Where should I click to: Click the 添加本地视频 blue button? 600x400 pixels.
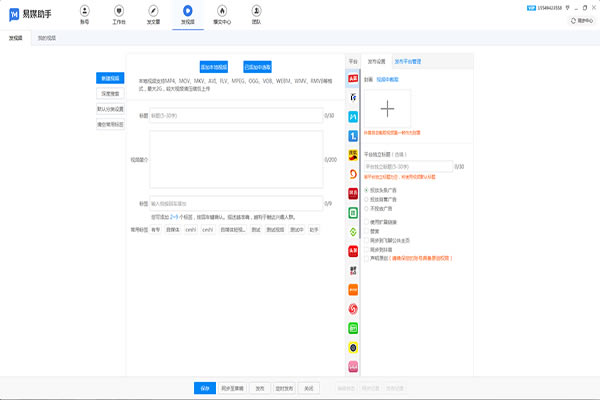(x=214, y=67)
